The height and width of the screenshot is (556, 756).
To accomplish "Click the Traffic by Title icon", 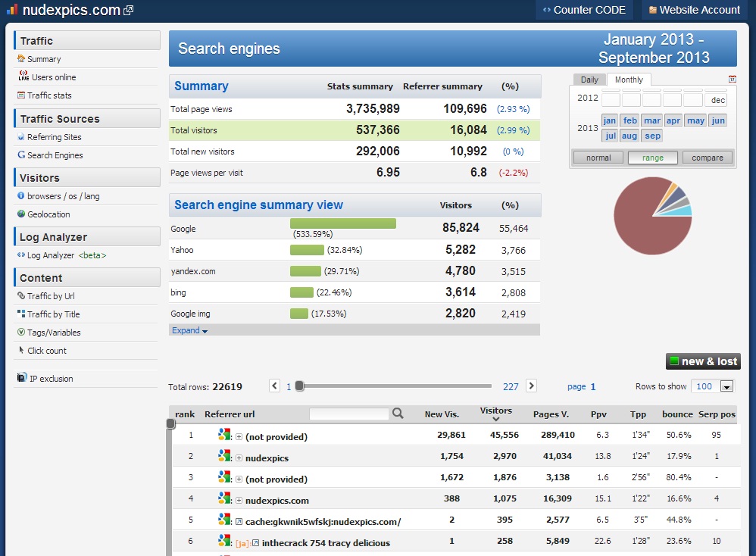I will click(21, 314).
